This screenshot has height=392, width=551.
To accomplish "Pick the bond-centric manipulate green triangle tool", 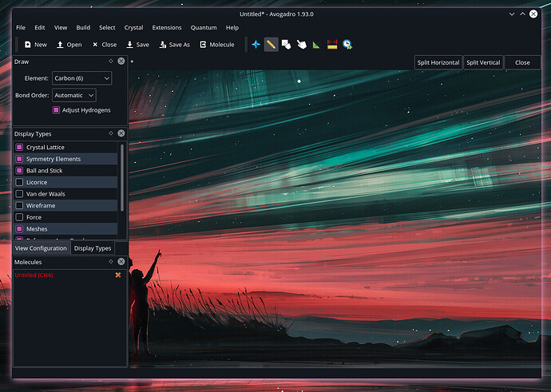I will [316, 45].
